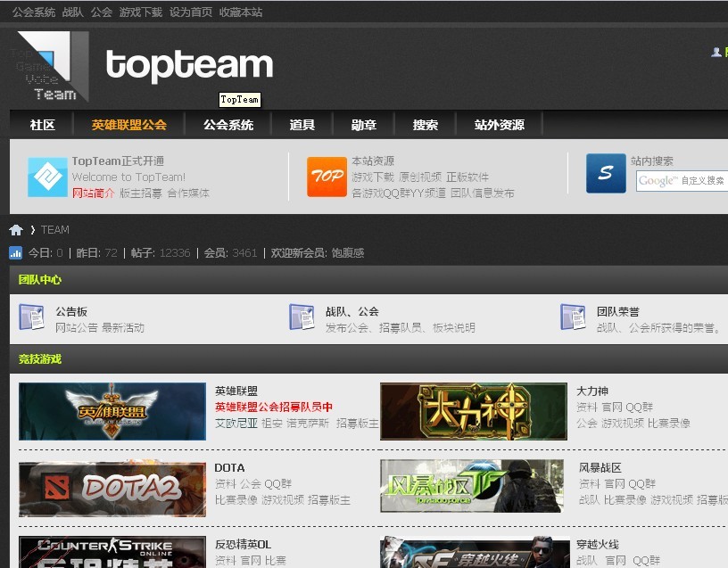Click the 收藏本站 link
The image size is (728, 568).
pyautogui.click(x=241, y=12)
